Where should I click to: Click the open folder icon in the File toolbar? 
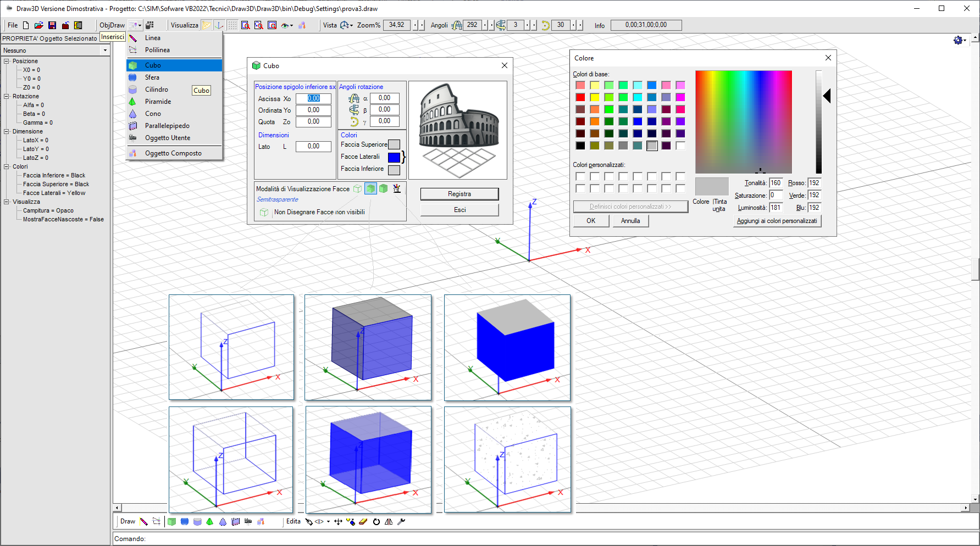pyautogui.click(x=38, y=25)
